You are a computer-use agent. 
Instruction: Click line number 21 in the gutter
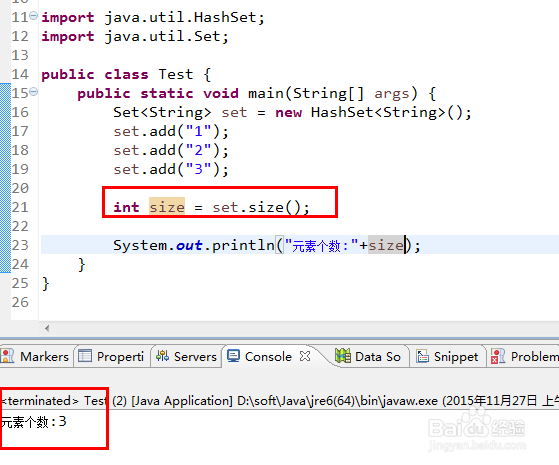coord(20,207)
